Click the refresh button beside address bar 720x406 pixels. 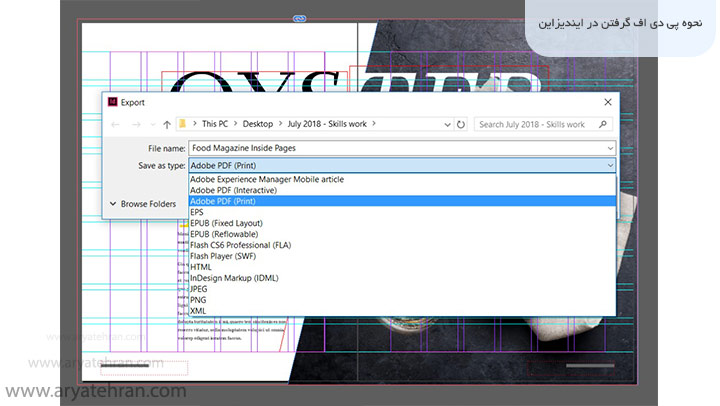[460, 125]
